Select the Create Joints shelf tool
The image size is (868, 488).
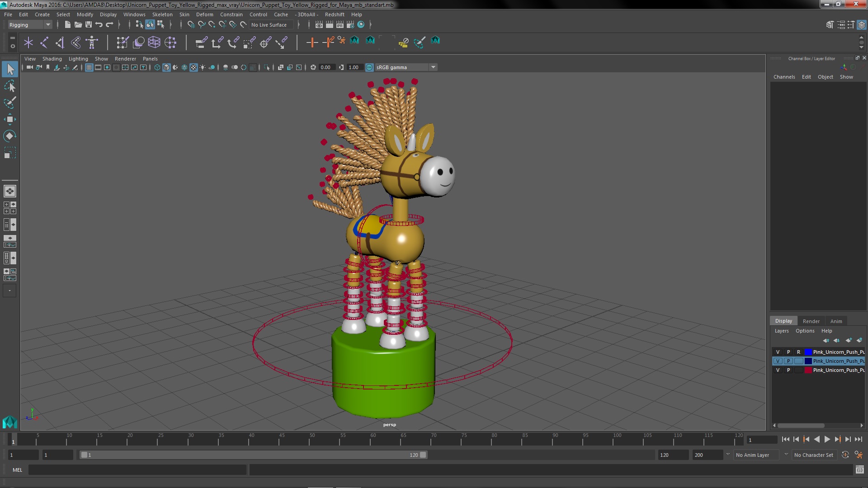coord(44,42)
